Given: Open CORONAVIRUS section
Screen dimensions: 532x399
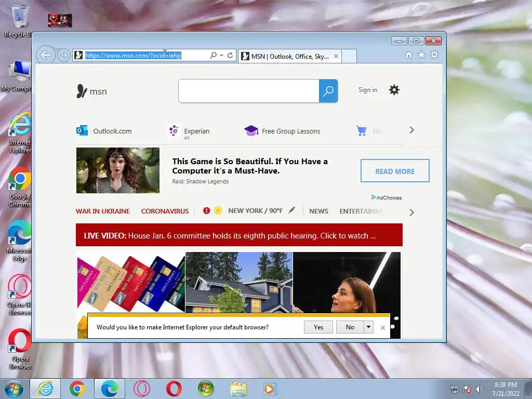Looking at the screenshot, I should (x=165, y=211).
